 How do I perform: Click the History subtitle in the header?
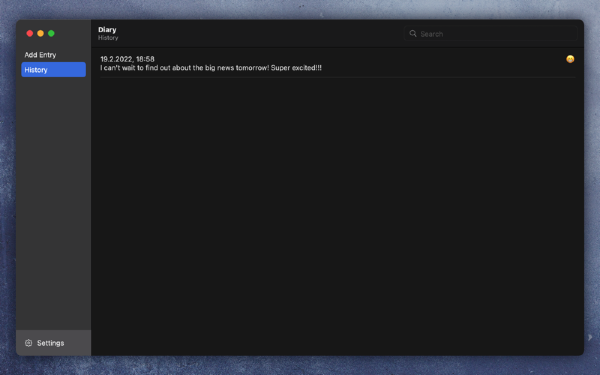[x=108, y=38]
